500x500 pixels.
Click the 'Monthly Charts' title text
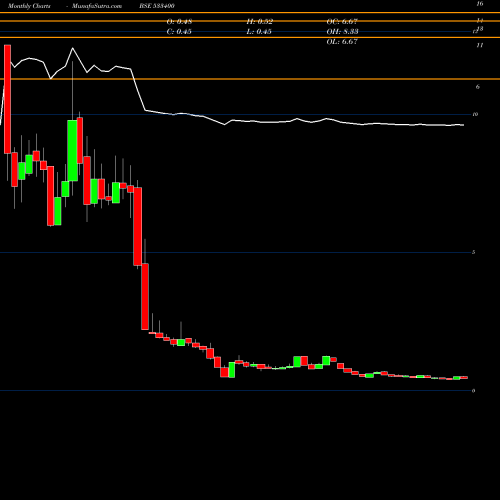click(x=29, y=6)
